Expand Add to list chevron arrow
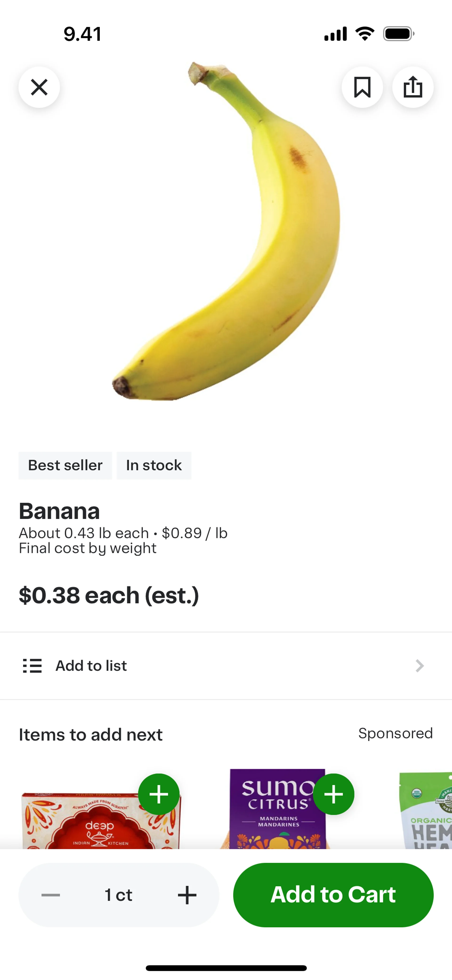This screenshot has width=452, height=980. coord(420,666)
